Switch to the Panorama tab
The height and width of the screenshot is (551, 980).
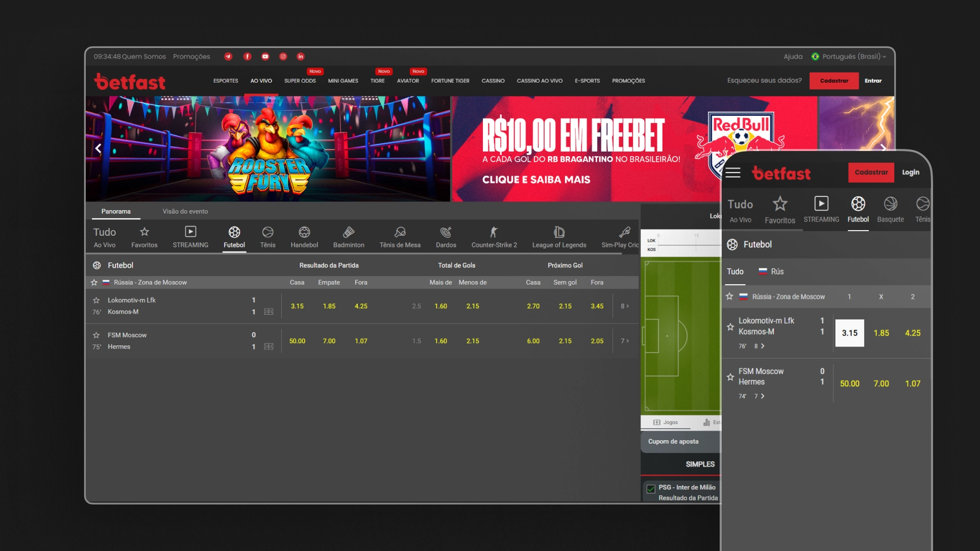pyautogui.click(x=116, y=211)
